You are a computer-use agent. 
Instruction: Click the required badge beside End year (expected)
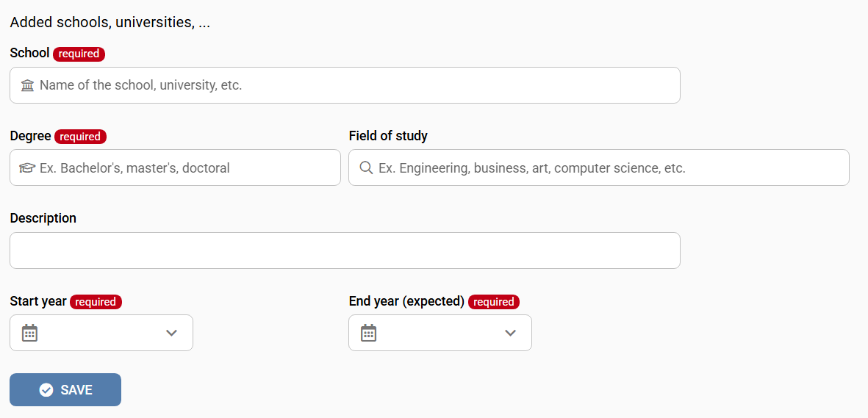[493, 302]
